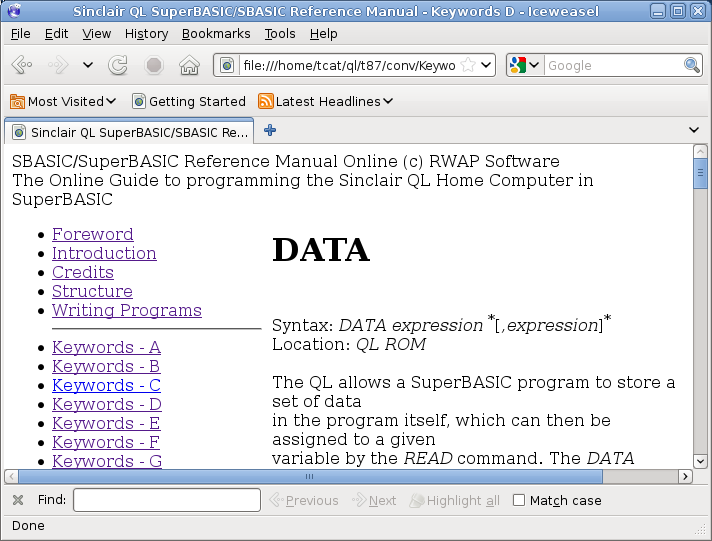Open the Most Visited bookmarks folder
The image size is (712, 541).
tap(63, 101)
